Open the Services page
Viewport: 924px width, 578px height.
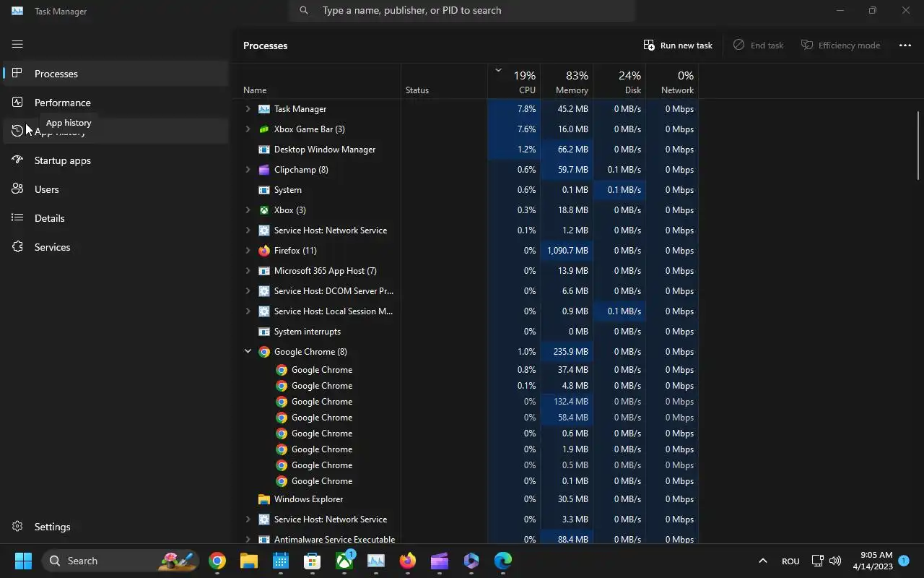click(115, 247)
